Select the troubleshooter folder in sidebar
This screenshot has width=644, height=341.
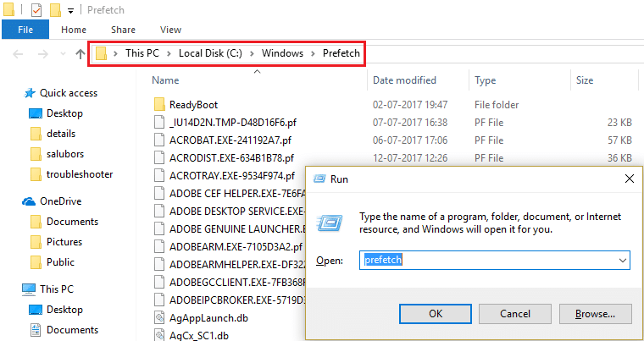[x=80, y=174]
